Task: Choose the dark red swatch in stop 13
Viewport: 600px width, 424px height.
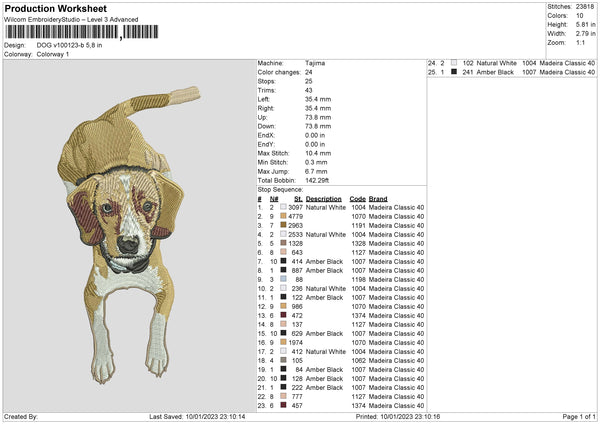Action: click(284, 315)
